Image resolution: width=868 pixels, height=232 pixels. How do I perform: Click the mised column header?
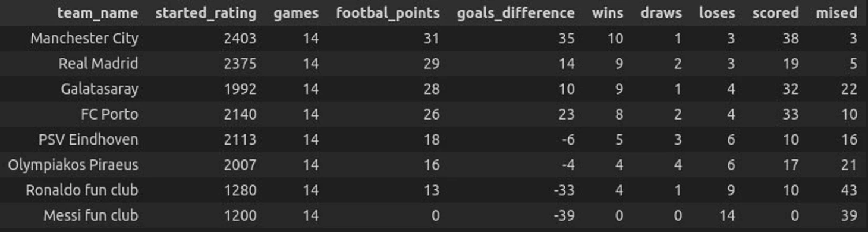coord(836,13)
